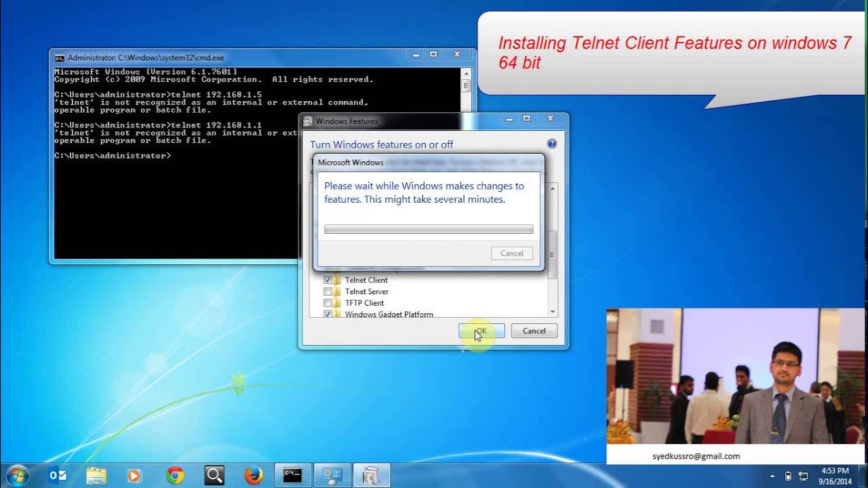Screen dimensions: 868x488
Task: Click Cancel in Windows Features dialog
Action: tap(534, 331)
